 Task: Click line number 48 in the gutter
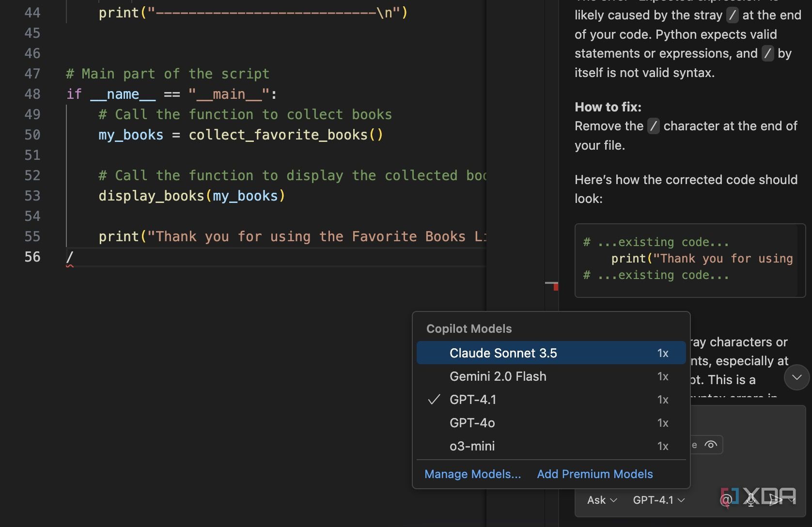click(32, 94)
